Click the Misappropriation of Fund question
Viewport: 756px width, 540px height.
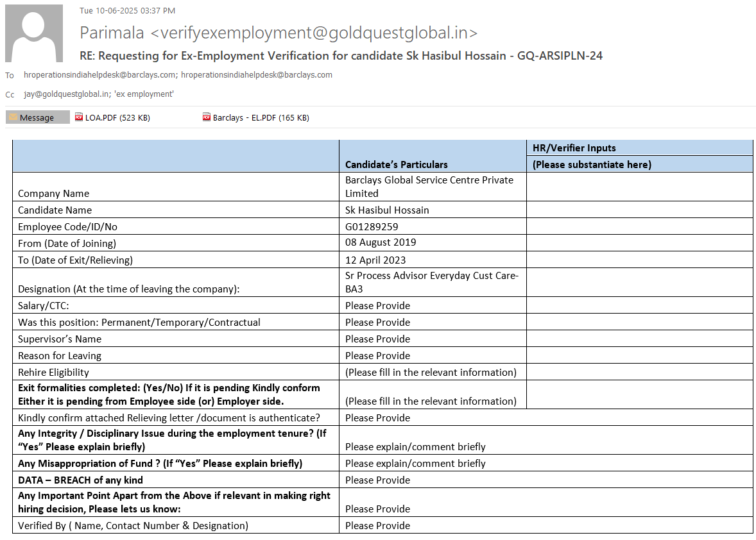coord(160,464)
